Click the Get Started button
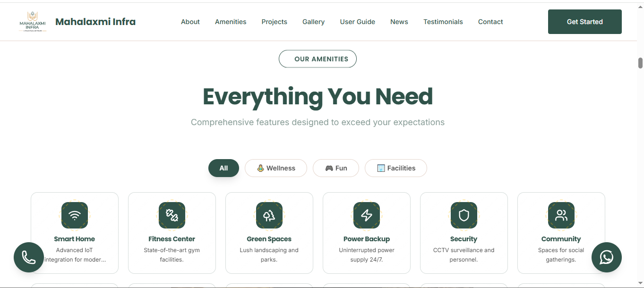The image size is (644, 288). click(585, 22)
